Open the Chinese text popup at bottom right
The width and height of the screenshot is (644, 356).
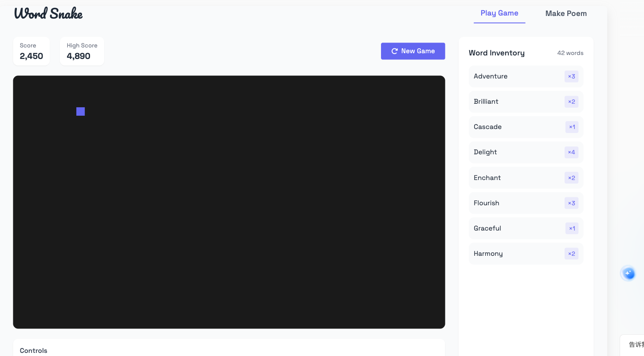(635, 344)
